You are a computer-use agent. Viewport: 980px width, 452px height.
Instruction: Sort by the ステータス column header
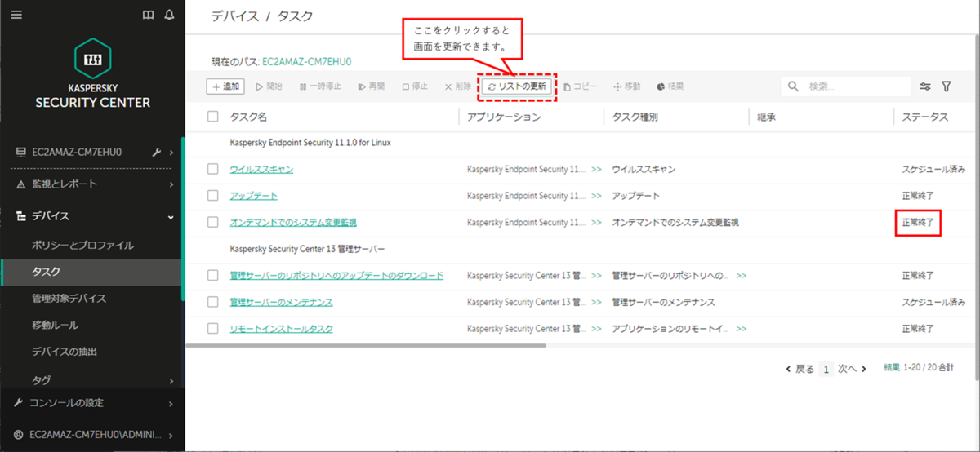924,117
